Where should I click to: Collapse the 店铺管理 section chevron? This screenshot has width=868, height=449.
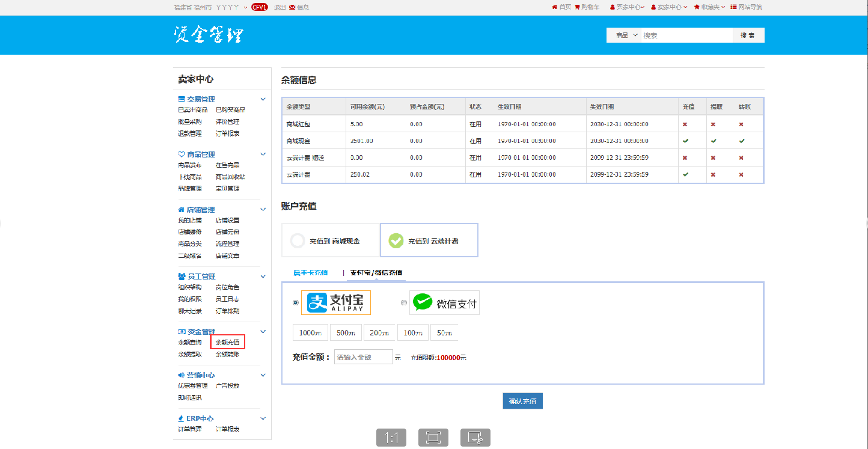pyautogui.click(x=263, y=210)
